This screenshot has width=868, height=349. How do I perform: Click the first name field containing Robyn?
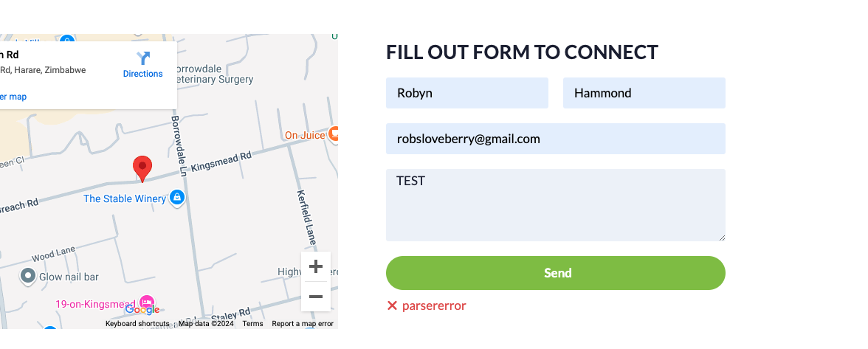[466, 93]
